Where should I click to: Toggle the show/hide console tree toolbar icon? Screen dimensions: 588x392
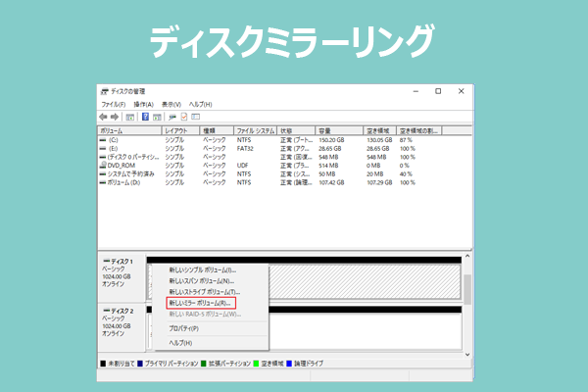[x=129, y=117]
